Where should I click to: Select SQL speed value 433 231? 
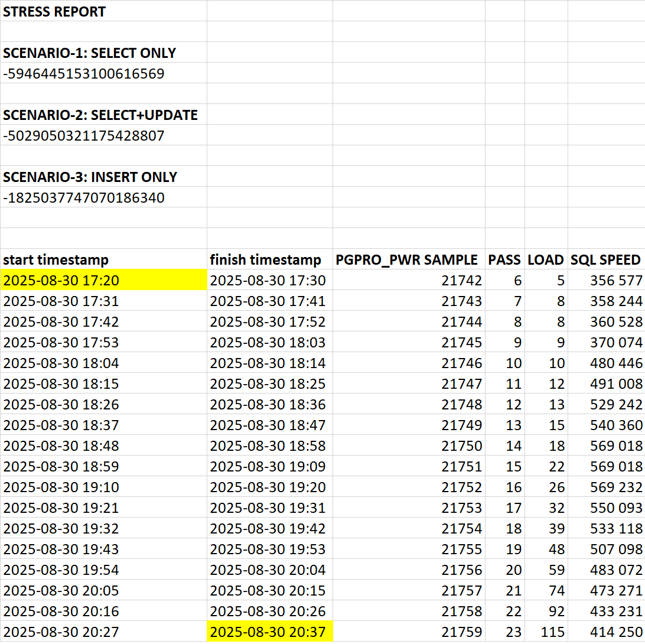pos(607,611)
